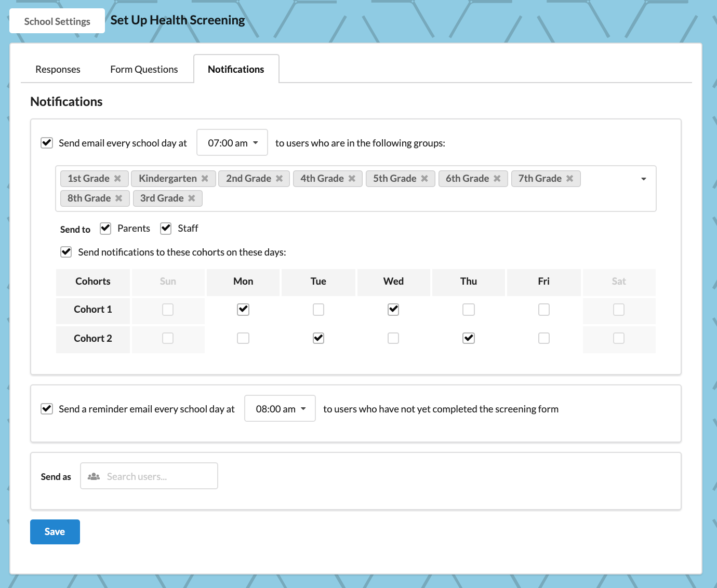The width and height of the screenshot is (717, 588).
Task: Switch to the Responses tab
Action: point(58,69)
